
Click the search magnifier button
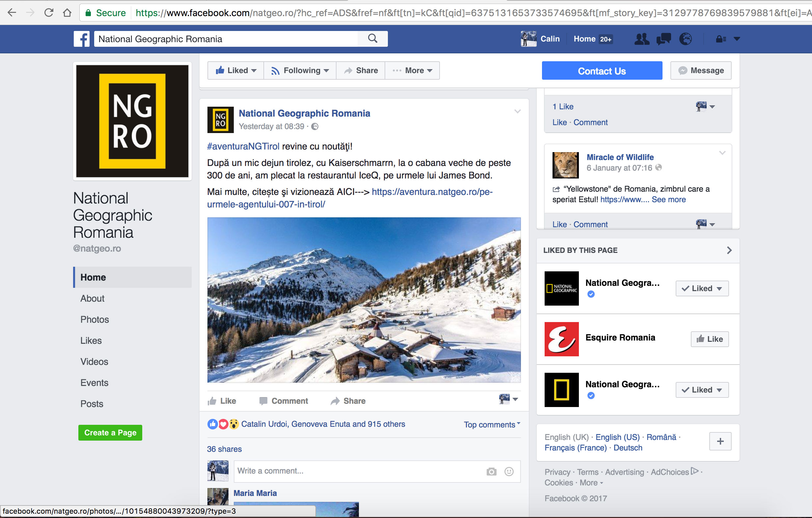(373, 39)
